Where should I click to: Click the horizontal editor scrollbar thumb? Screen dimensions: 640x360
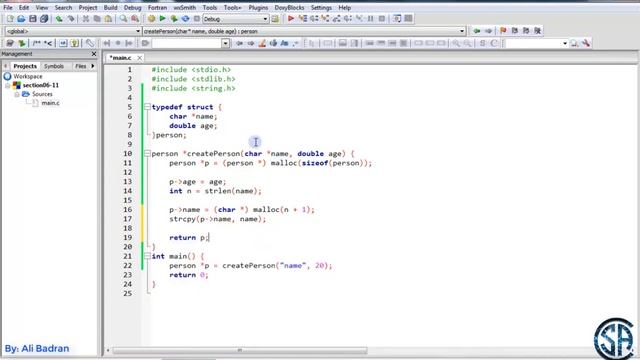(240, 350)
